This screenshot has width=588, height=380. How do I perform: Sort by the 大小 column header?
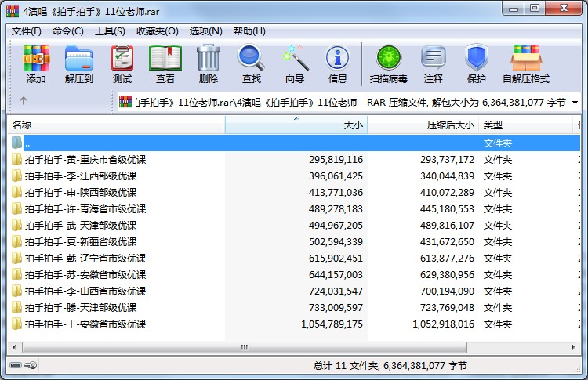(x=296, y=125)
